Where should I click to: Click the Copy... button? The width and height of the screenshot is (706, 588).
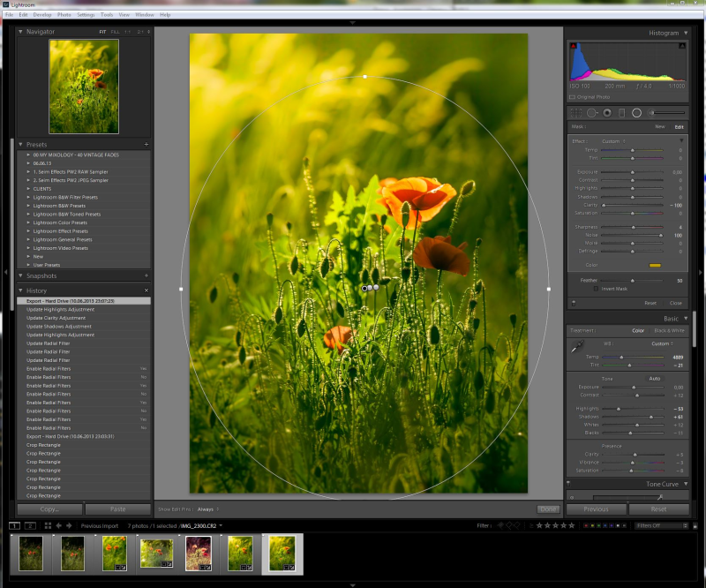coord(49,509)
